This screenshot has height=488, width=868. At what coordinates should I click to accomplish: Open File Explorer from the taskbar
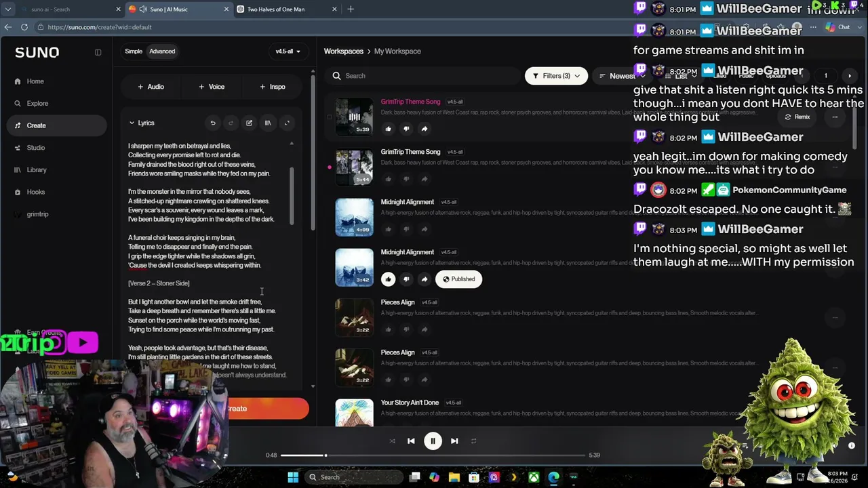(x=454, y=477)
